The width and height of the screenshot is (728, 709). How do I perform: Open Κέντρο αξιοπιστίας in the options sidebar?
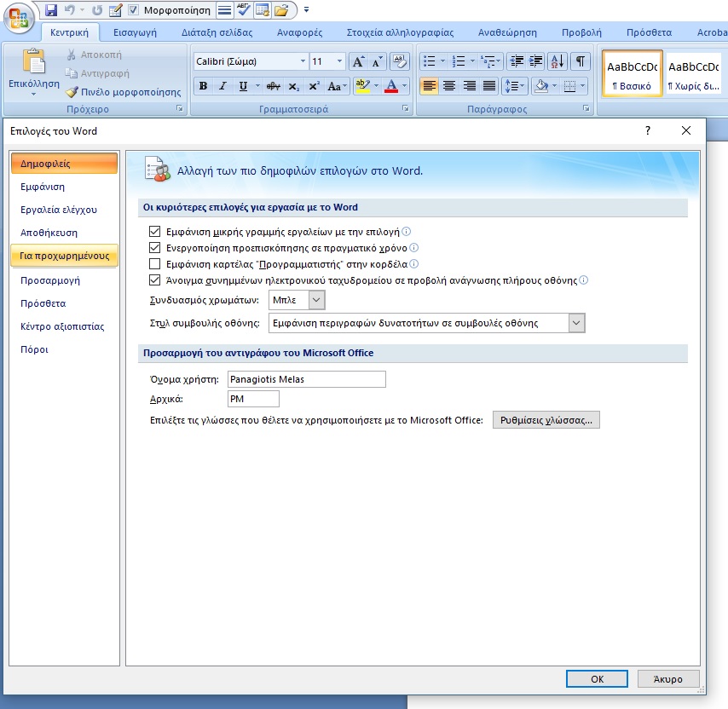[x=64, y=326]
